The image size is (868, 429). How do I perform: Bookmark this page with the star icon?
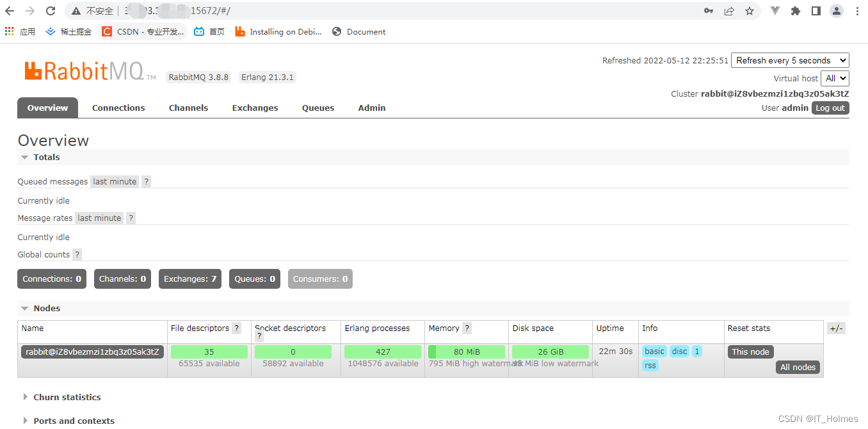750,11
